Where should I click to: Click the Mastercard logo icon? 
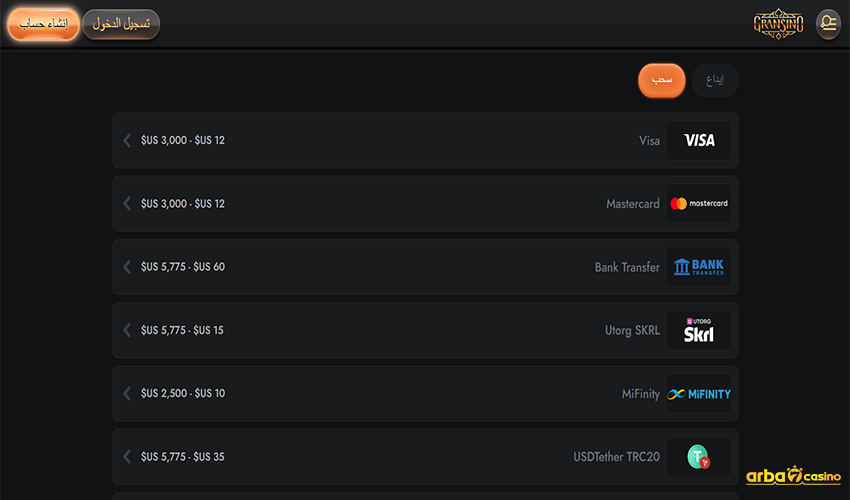click(699, 204)
